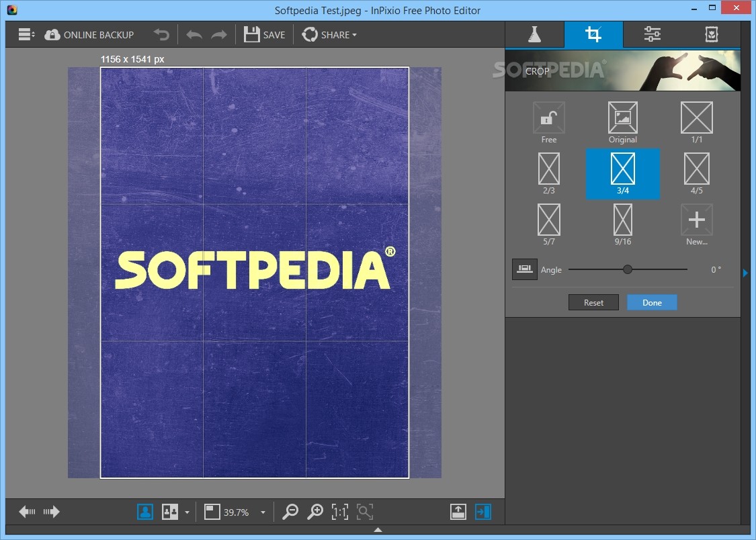Save the photo with the floppy disk button

264,35
